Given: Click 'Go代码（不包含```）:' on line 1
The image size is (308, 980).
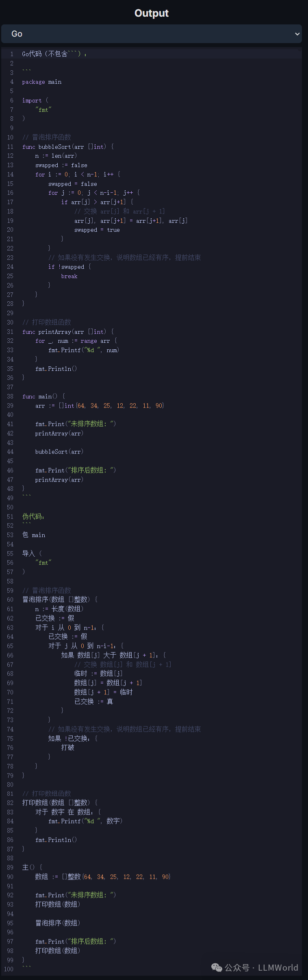Looking at the screenshot, I should [x=54, y=54].
